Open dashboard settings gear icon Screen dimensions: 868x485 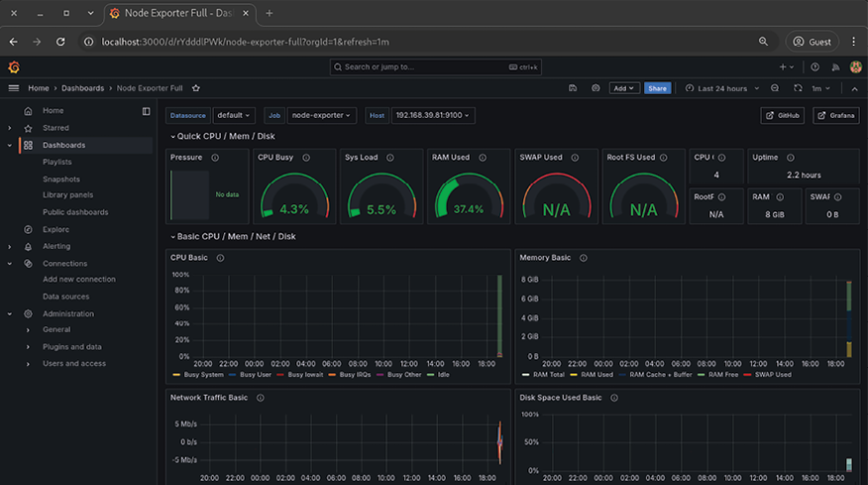point(595,88)
